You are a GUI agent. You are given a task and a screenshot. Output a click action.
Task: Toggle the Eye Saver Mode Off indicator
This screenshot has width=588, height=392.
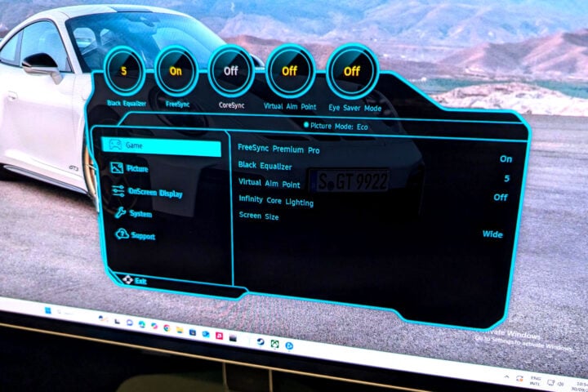pyautogui.click(x=352, y=71)
